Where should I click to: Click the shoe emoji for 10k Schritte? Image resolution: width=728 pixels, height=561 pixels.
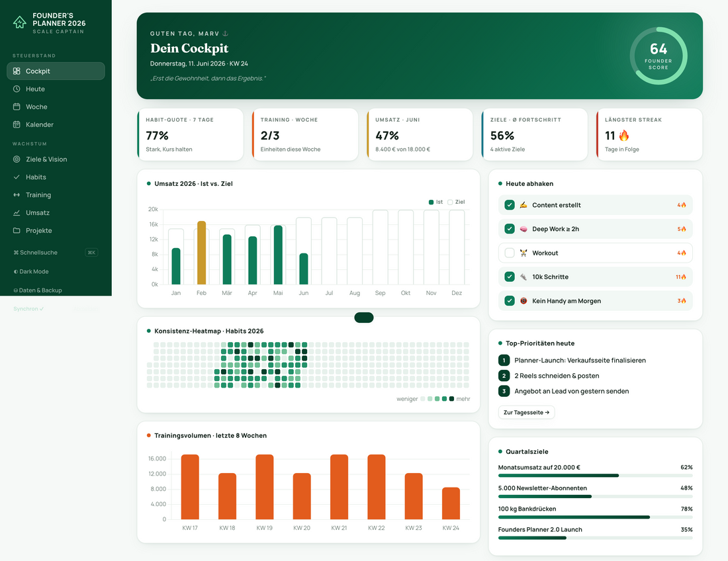pos(523,277)
